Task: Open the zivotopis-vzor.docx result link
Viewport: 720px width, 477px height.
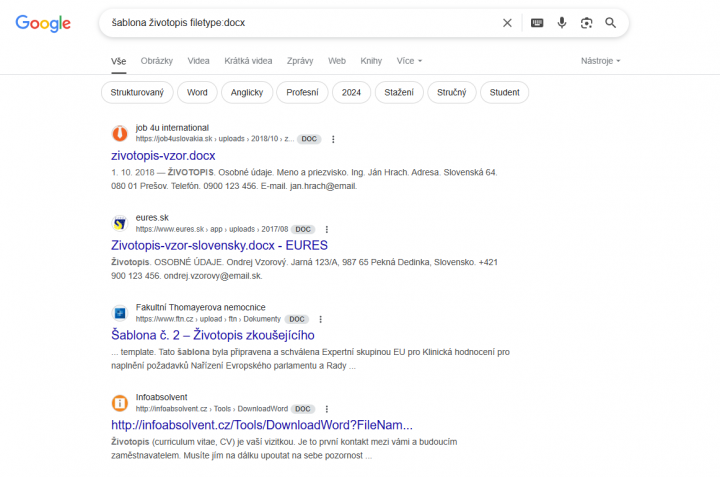Action: [x=163, y=156]
